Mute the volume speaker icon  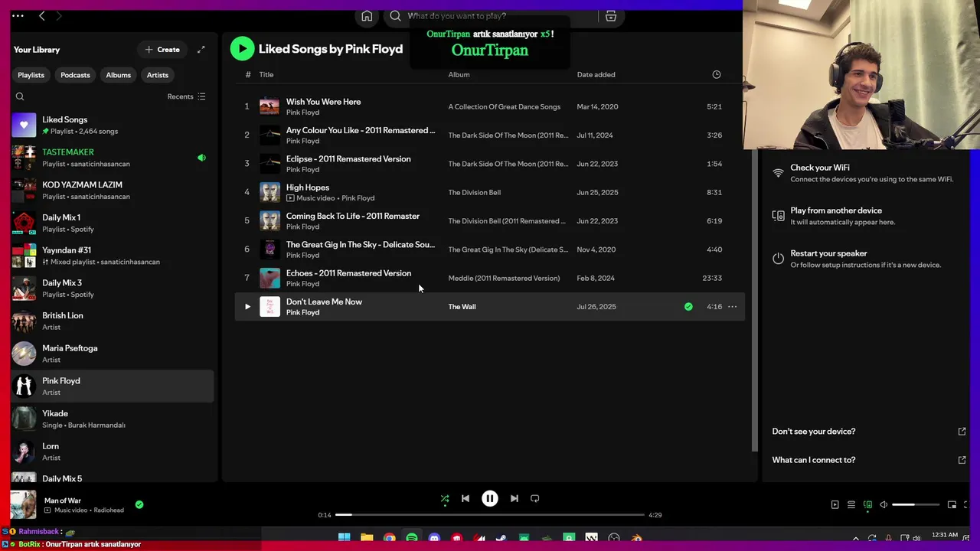click(884, 505)
